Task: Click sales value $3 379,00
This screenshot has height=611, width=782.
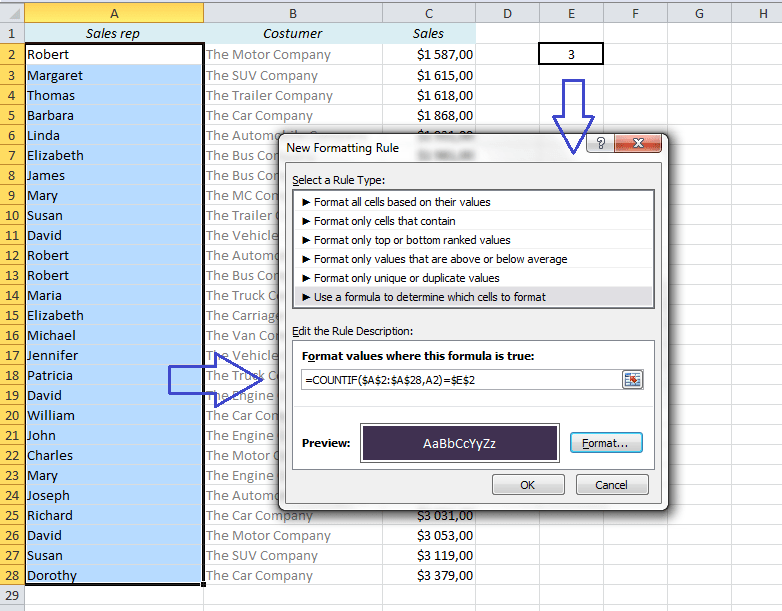Action: pyautogui.click(x=429, y=575)
